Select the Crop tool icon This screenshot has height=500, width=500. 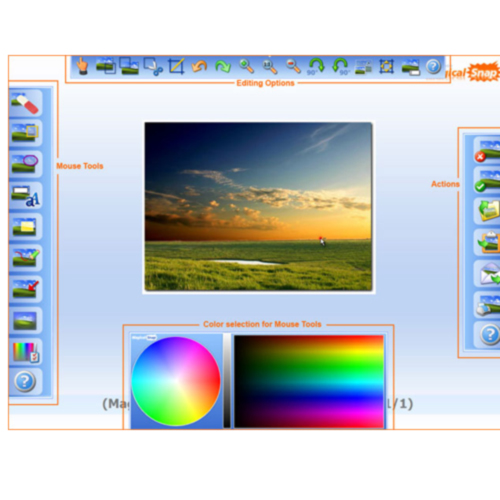click(176, 66)
